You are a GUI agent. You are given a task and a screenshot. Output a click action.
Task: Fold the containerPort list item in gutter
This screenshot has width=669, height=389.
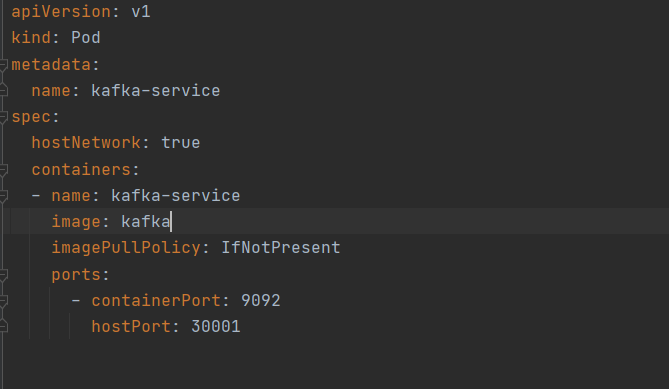[x=3, y=301]
